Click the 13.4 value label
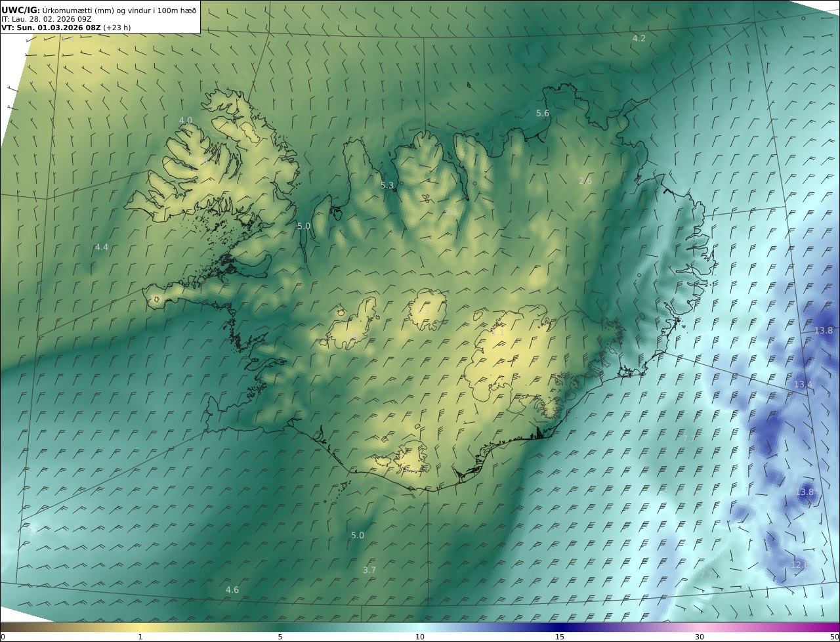The width and height of the screenshot is (840, 642). click(803, 384)
